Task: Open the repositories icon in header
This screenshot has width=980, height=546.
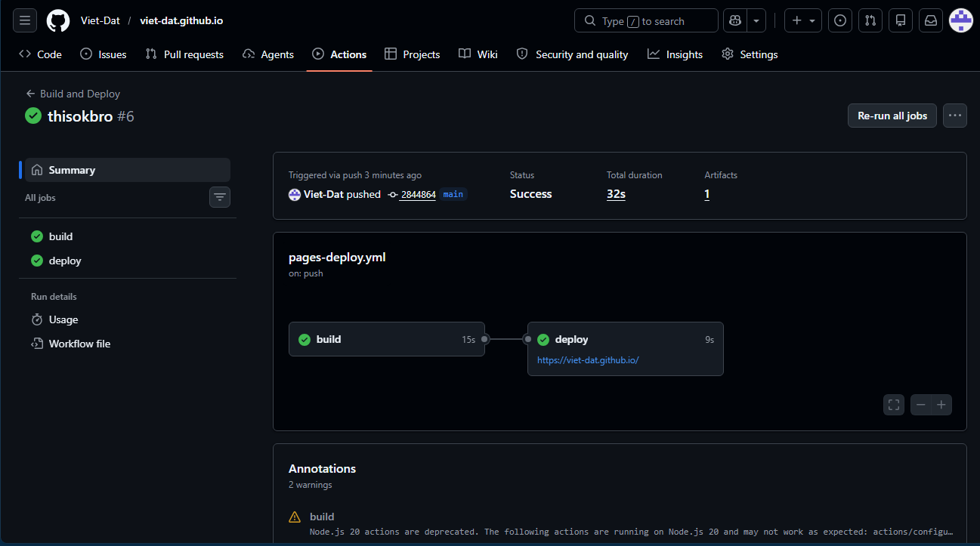Action: 901,20
